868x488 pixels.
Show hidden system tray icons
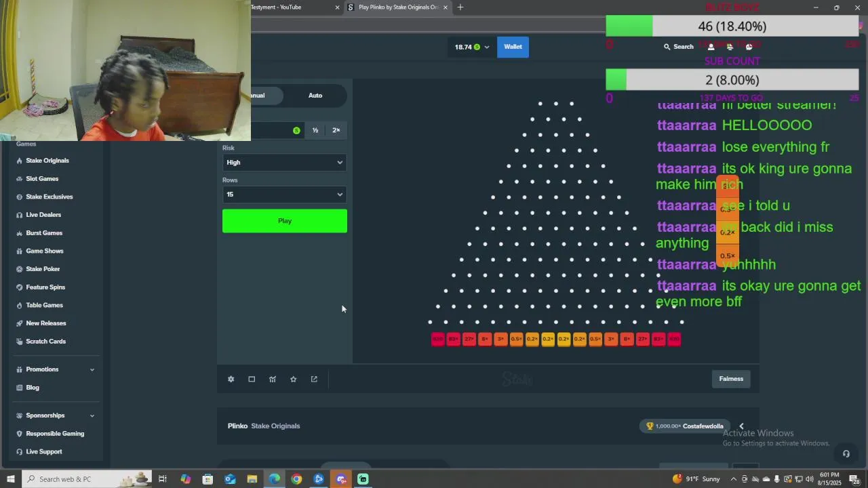click(x=733, y=479)
